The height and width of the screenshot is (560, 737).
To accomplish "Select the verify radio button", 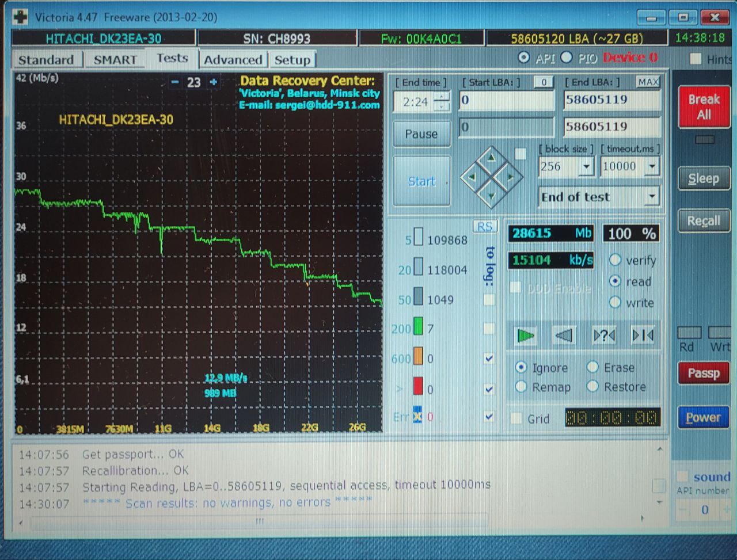I will (x=615, y=260).
